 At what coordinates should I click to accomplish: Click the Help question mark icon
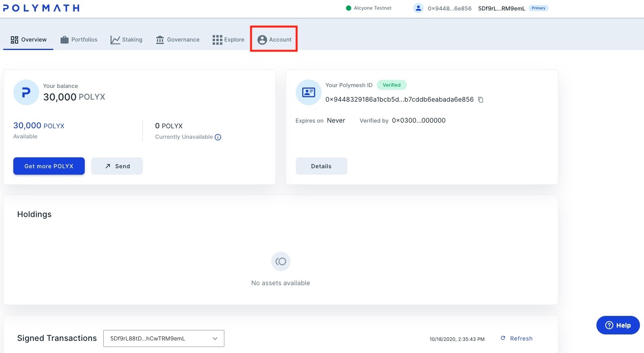click(609, 325)
